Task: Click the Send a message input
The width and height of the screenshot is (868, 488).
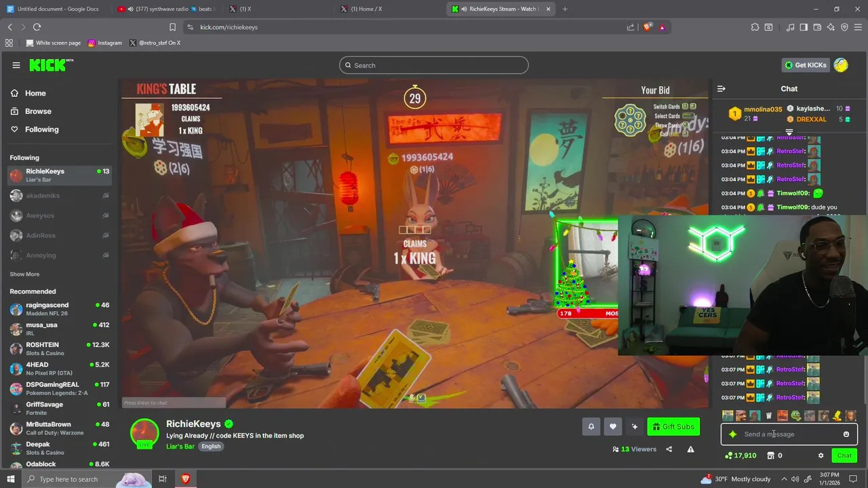Action: (x=789, y=434)
